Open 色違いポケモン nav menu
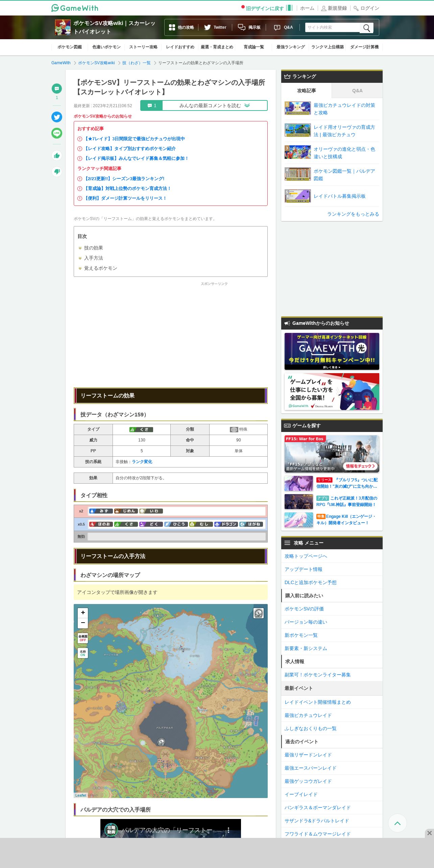 pyautogui.click(x=106, y=47)
